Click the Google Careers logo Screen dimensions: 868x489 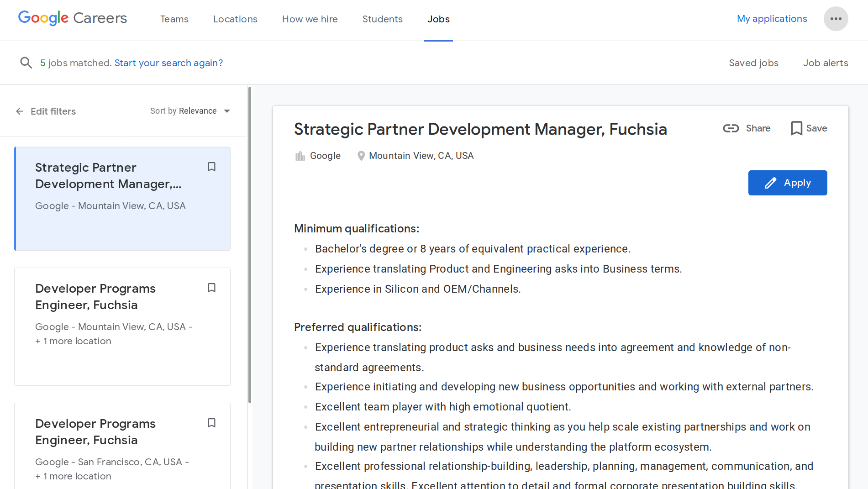(x=73, y=18)
